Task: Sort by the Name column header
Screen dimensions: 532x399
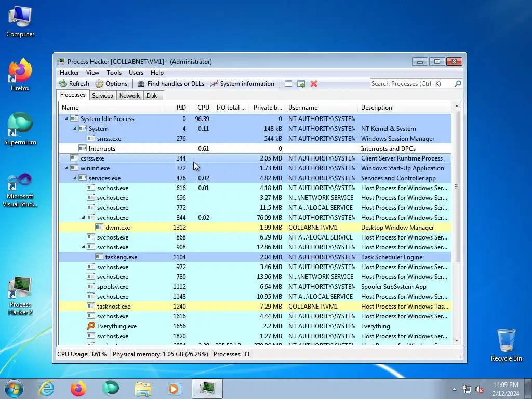Action: point(110,108)
